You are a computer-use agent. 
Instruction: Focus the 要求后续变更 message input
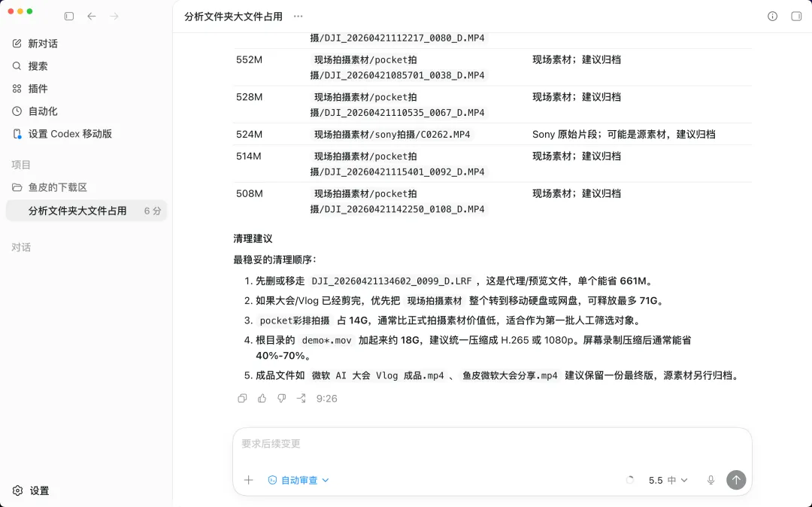(x=492, y=444)
